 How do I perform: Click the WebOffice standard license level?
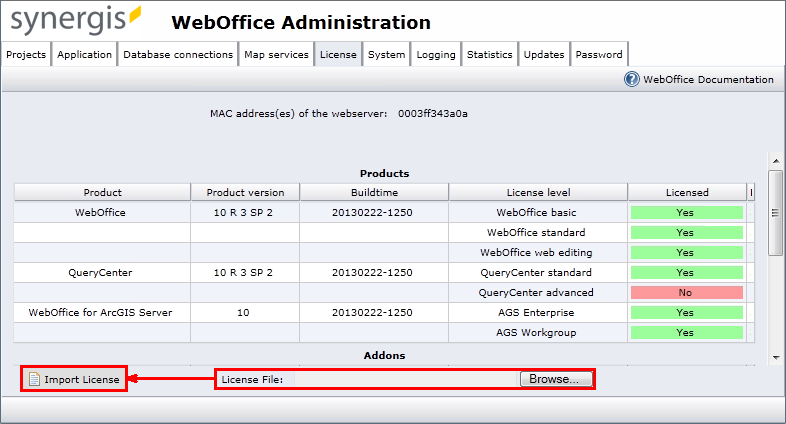[536, 233]
